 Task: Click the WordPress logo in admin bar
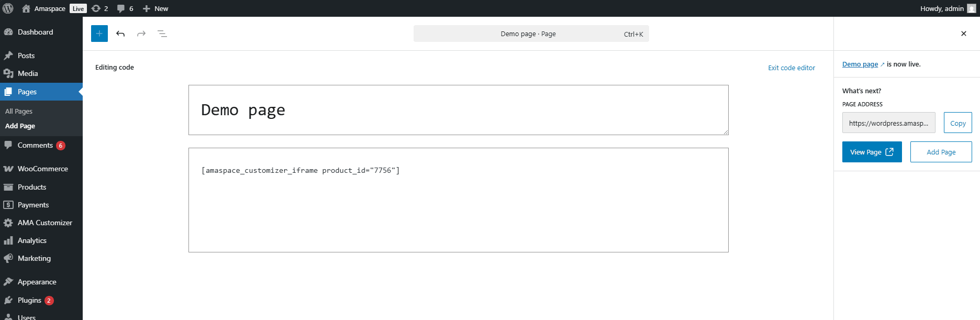click(x=8, y=8)
